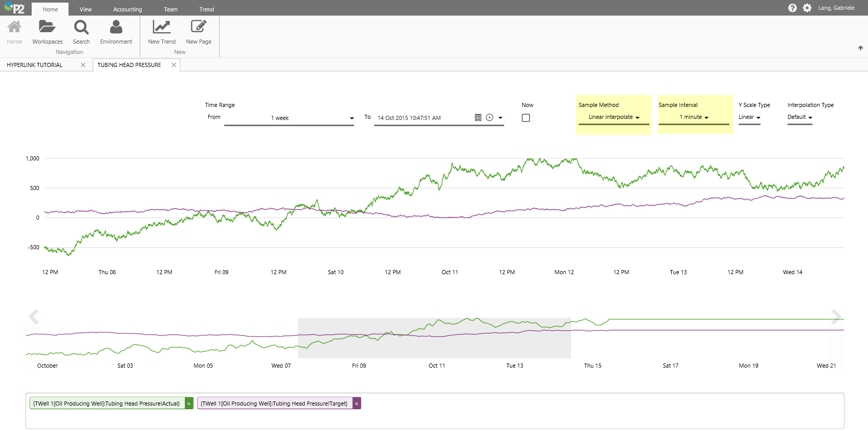This screenshot has height=431, width=868.
Task: Open the settings gear icon
Action: pyautogui.click(x=807, y=8)
